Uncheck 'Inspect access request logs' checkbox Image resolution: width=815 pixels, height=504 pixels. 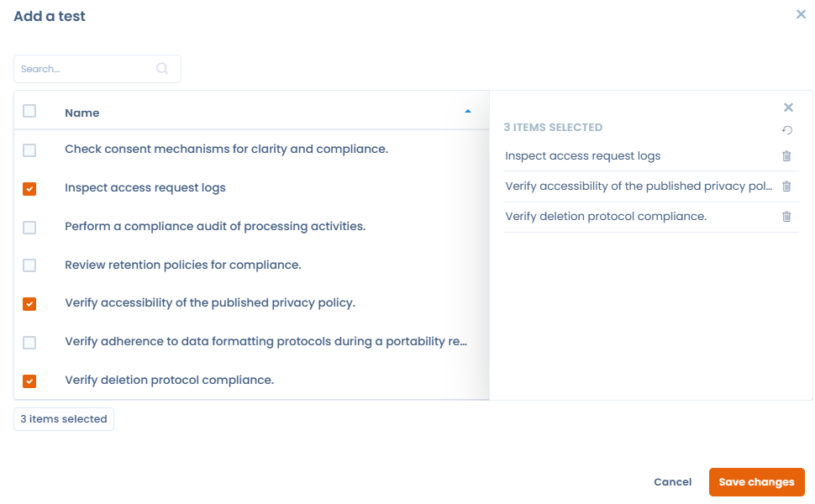tap(29, 189)
